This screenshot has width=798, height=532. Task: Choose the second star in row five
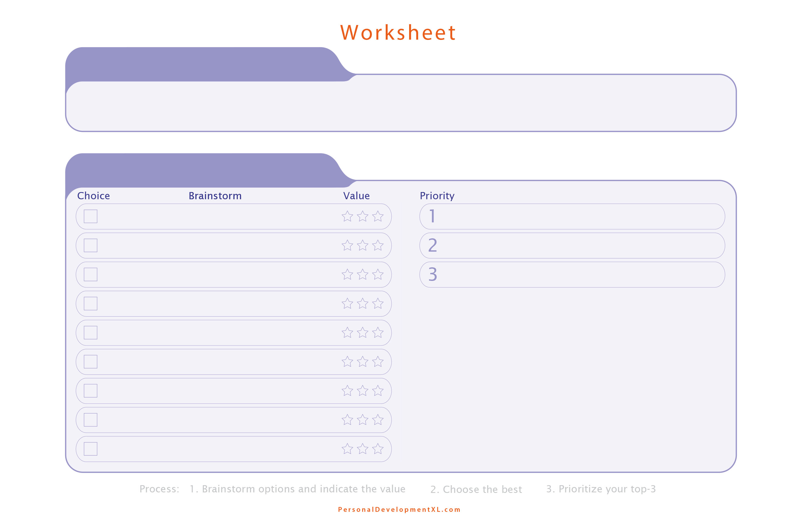click(363, 332)
